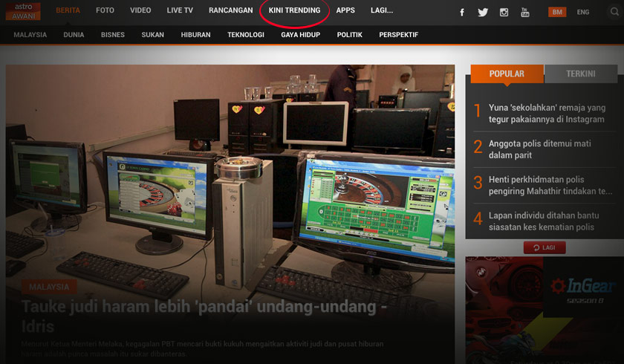This screenshot has width=624, height=364.
Task: Open the Instagram camera icon
Action: pos(504,13)
